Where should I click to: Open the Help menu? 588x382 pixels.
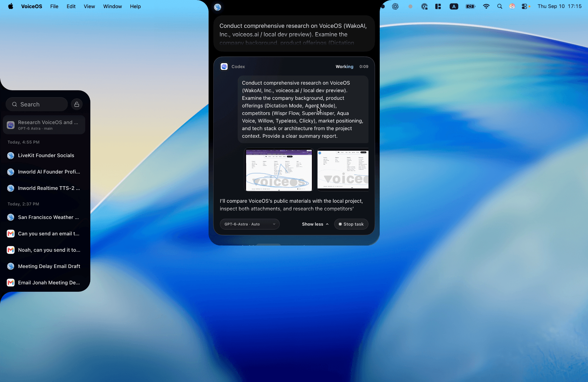(135, 6)
